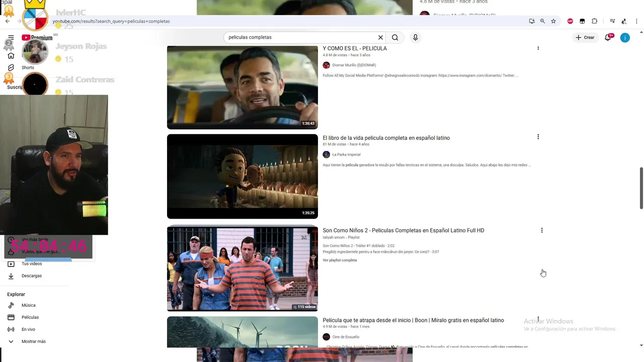
Task: Open the Tampermonkey extension icon
Action: (x=582, y=21)
